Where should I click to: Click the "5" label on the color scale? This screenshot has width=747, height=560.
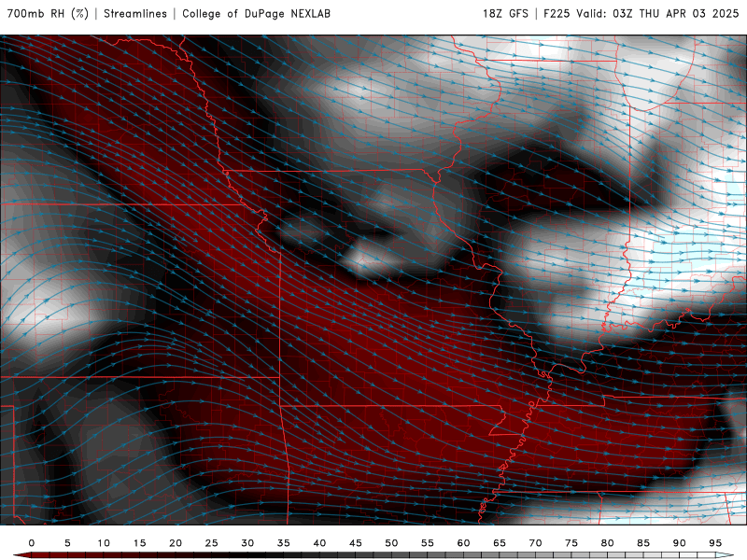(x=67, y=543)
